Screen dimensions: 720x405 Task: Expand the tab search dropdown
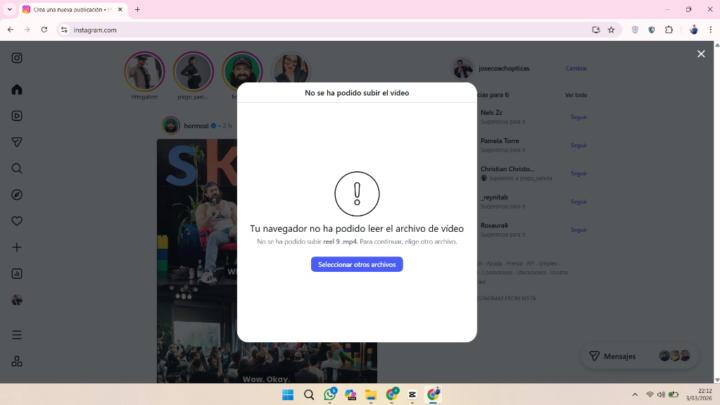10,9
